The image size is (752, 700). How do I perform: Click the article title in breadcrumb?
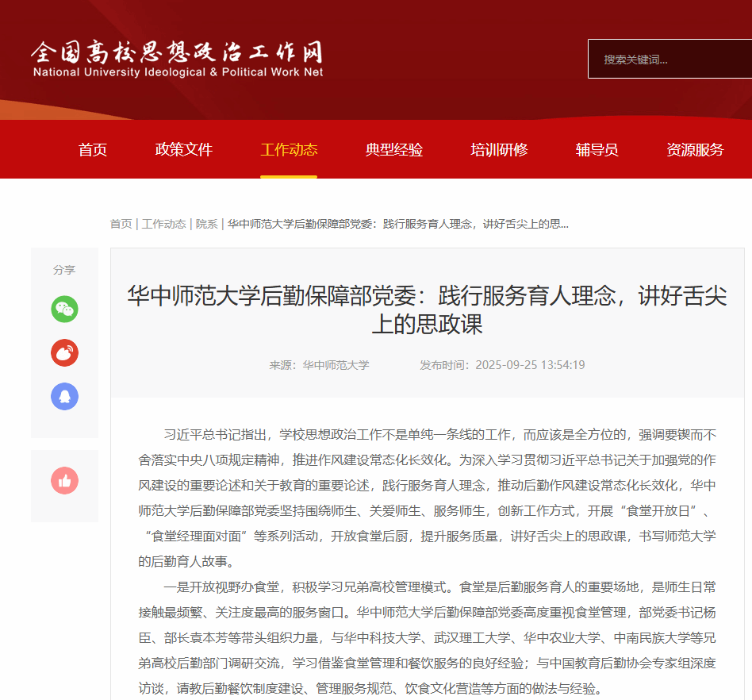(x=397, y=224)
